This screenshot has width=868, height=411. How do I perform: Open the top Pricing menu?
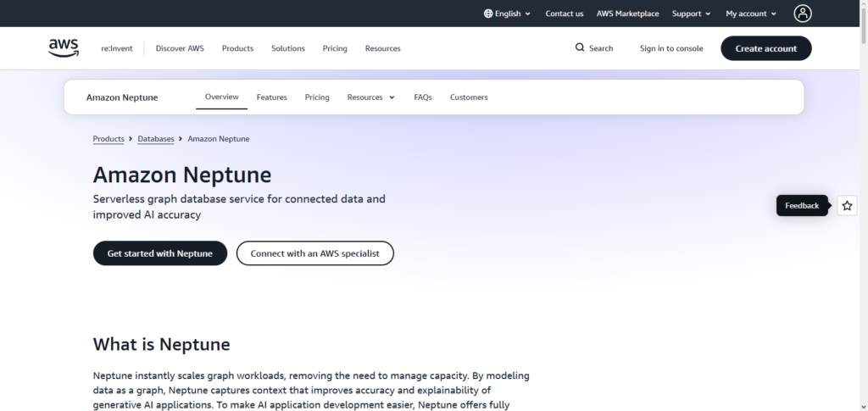335,48
